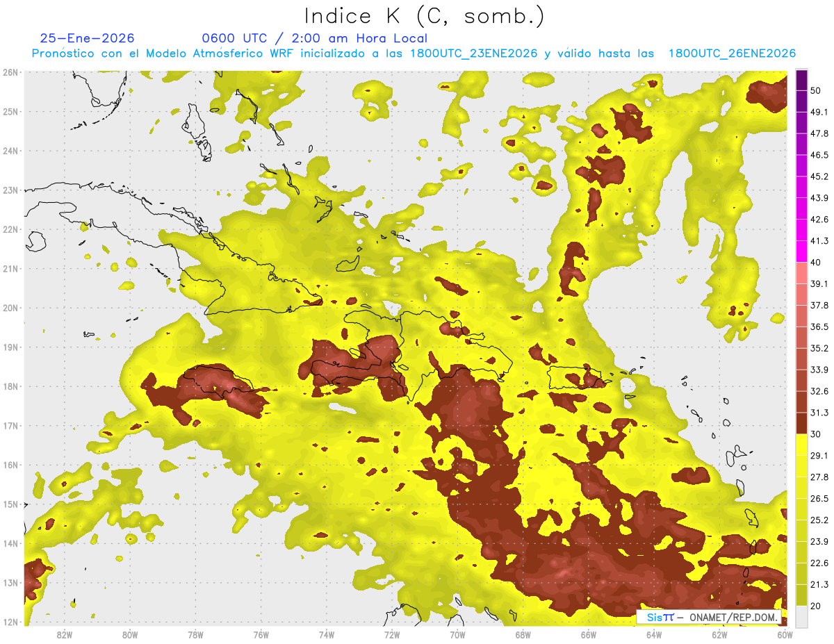The image size is (834, 644).
Task: Click the "82W" longitude label
Action: click(x=64, y=634)
